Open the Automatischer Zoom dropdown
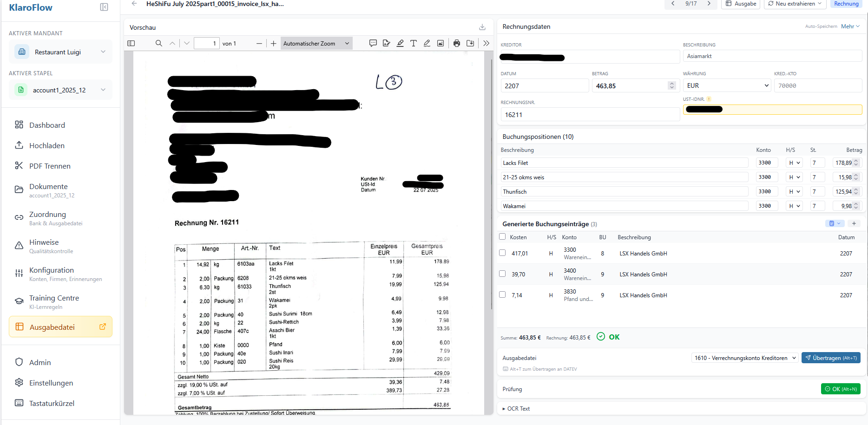This screenshot has height=425, width=868. point(316,43)
